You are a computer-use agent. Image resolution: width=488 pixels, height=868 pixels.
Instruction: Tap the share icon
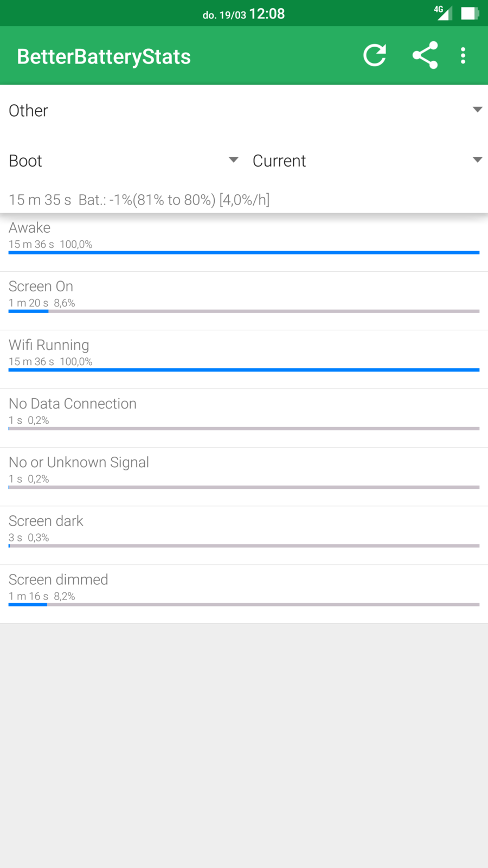[x=425, y=55]
